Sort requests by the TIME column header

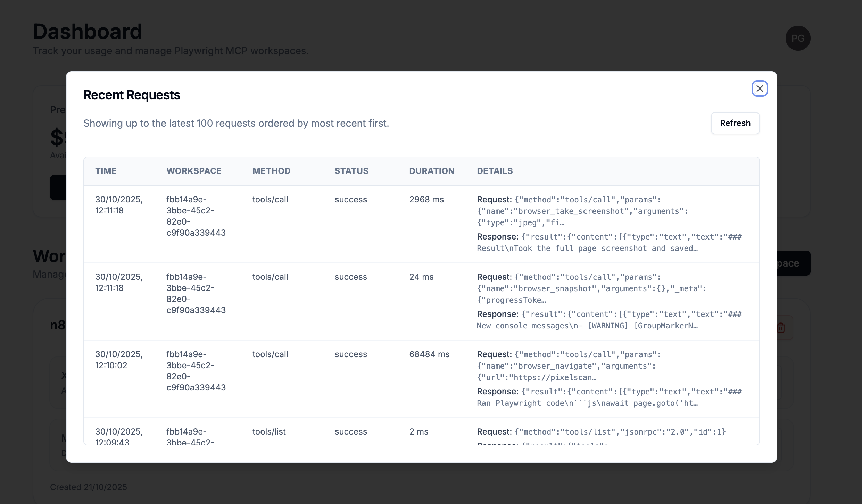[x=106, y=171]
